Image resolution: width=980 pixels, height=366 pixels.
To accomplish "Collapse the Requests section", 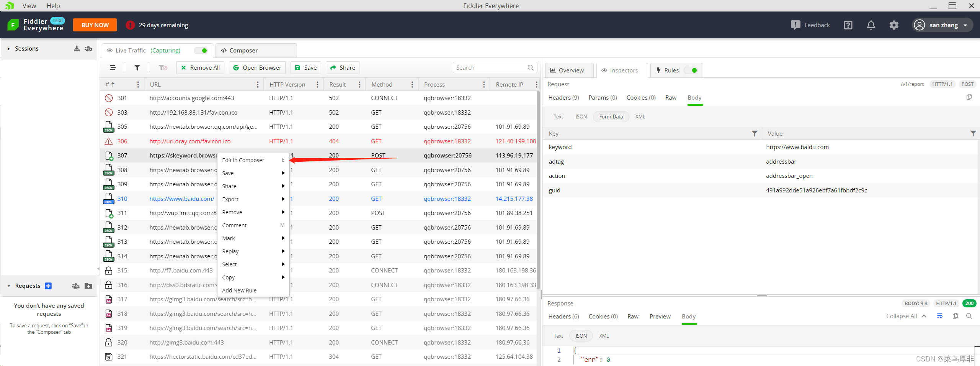I will click(x=9, y=286).
